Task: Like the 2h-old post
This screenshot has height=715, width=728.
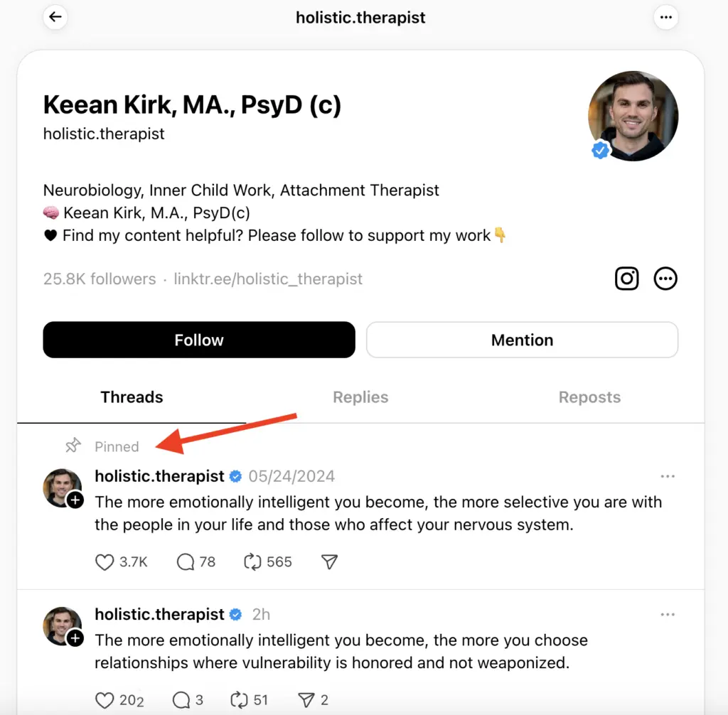Action: point(105,700)
